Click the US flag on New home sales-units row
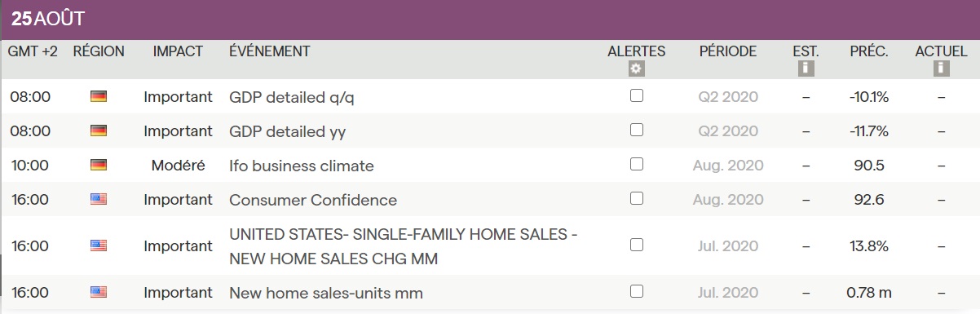Viewport: 980px width, 314px height. coord(99,292)
